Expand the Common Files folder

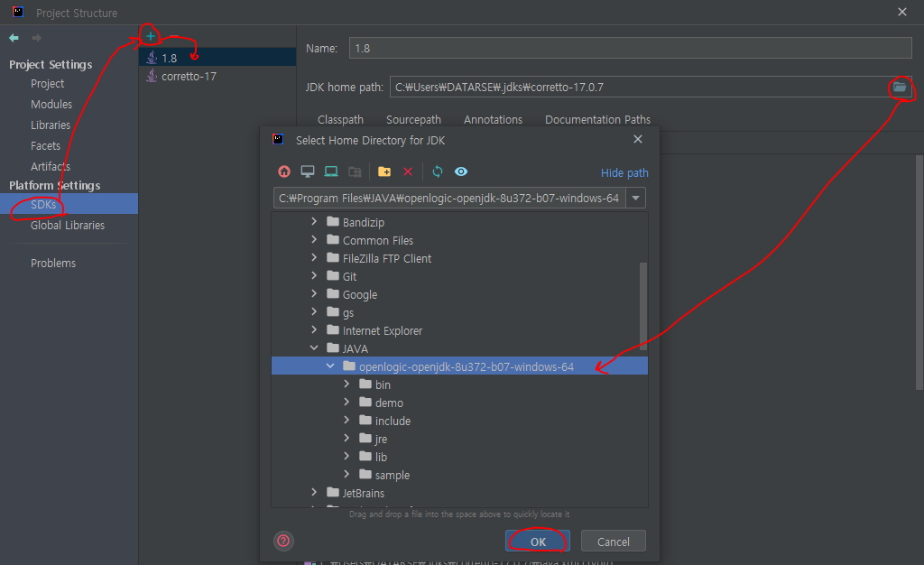click(314, 240)
